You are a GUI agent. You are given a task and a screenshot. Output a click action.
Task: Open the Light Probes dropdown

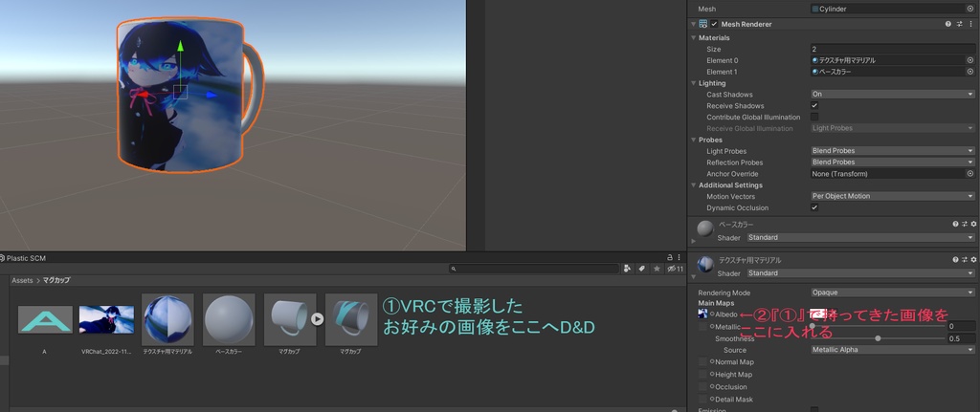pyautogui.click(x=893, y=151)
